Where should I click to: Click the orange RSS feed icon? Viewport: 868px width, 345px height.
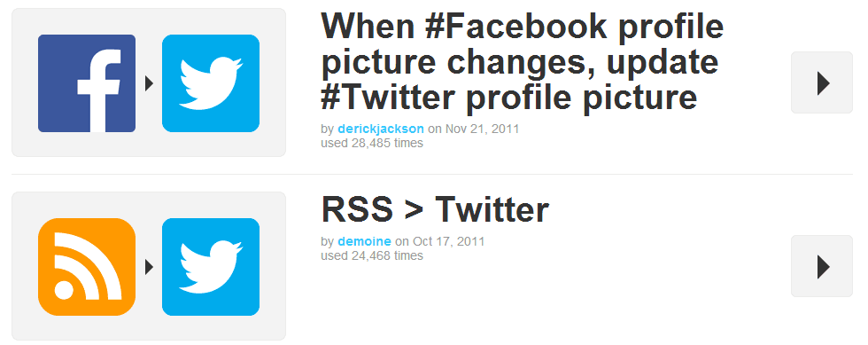tap(87, 267)
